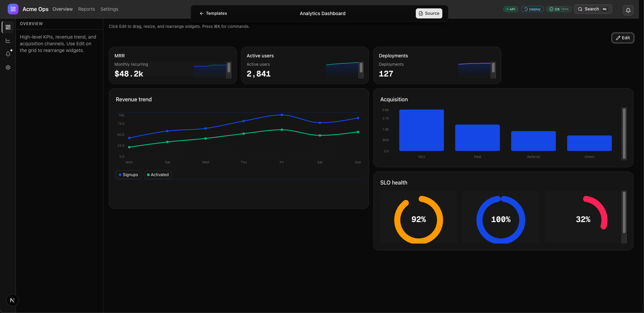
Task: Switch to the Overview nav item
Action: (62, 9)
